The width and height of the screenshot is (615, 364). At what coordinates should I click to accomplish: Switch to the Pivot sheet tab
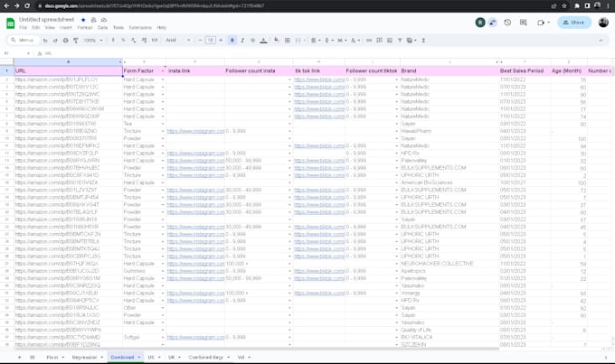(x=52, y=357)
